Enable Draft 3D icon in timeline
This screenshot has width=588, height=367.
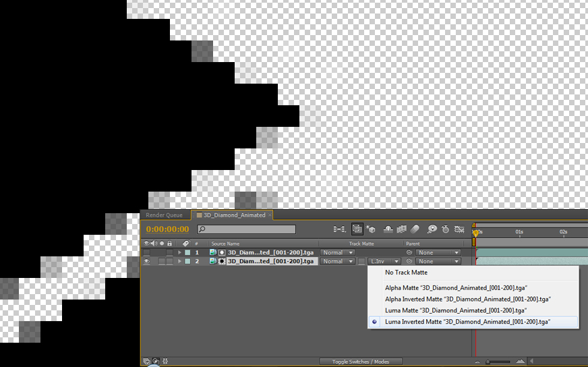pyautogui.click(x=370, y=229)
